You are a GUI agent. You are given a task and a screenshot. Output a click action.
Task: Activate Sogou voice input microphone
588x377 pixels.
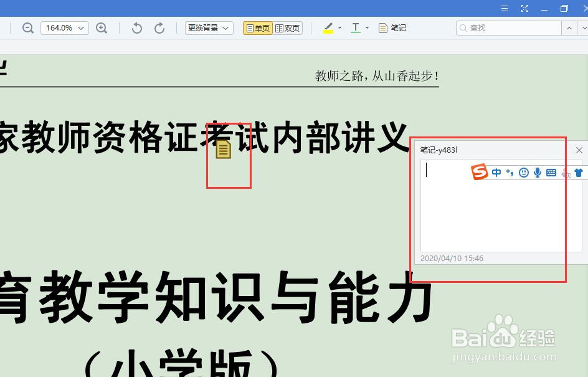point(538,173)
